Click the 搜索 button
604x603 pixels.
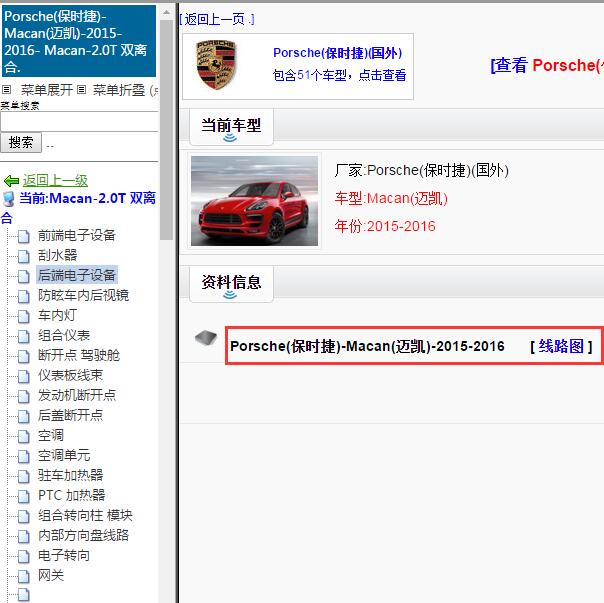point(21,143)
